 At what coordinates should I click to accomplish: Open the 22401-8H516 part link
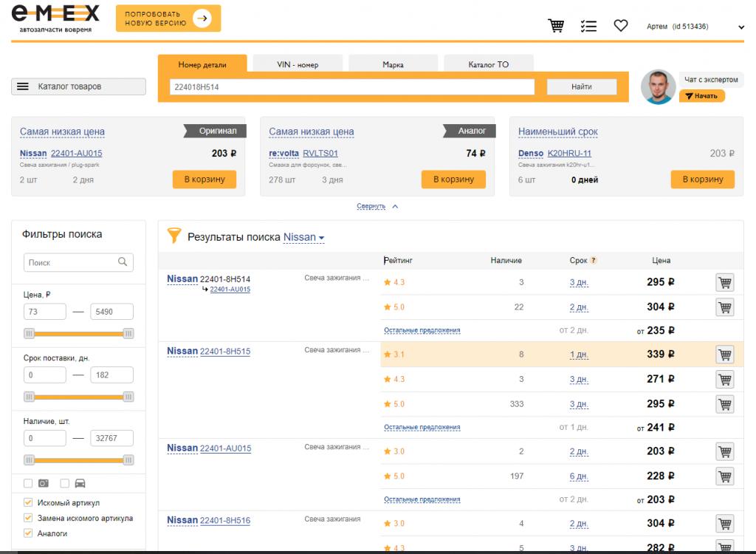point(225,520)
